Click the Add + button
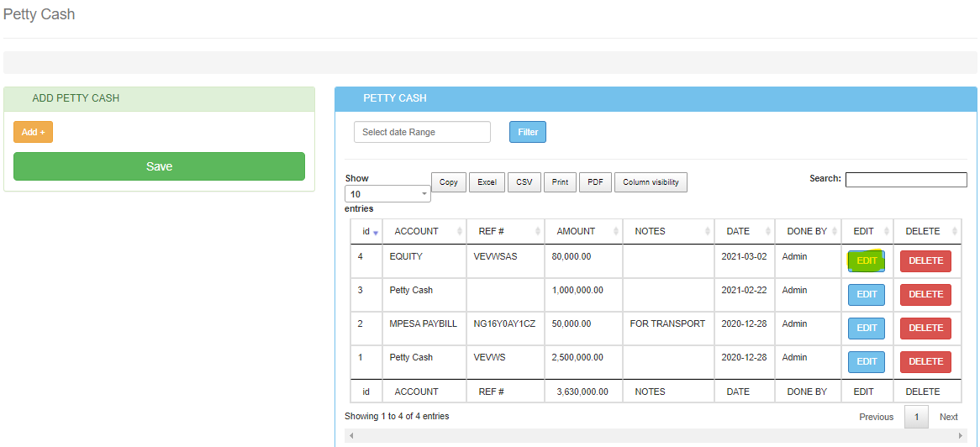Image resolution: width=980 pixels, height=447 pixels. coord(33,132)
